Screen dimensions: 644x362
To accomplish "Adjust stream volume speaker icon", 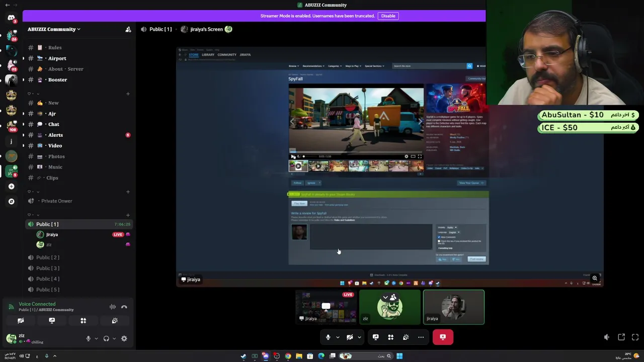I will click(x=607, y=337).
